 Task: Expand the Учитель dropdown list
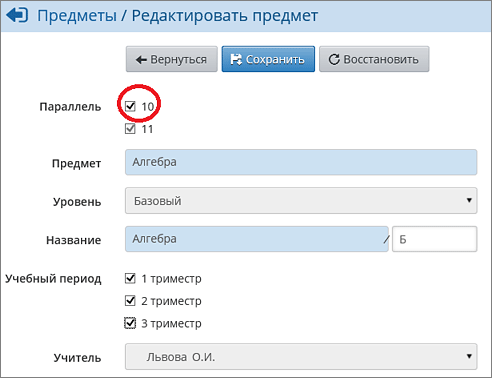pyautogui.click(x=301, y=357)
